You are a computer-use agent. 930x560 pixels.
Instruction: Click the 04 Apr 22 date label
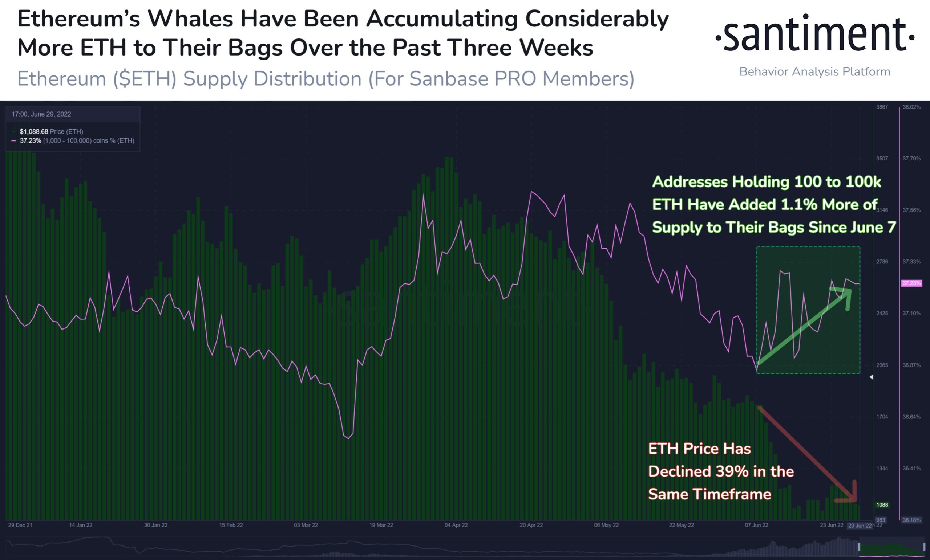coord(456,525)
